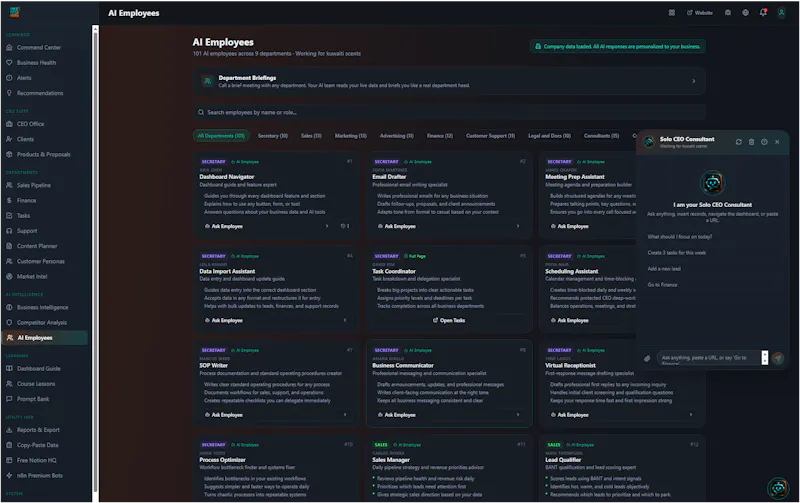Viewport: 800px width, 503px height.
Task: Open Reports & Export in sidebar
Action: coord(38,430)
